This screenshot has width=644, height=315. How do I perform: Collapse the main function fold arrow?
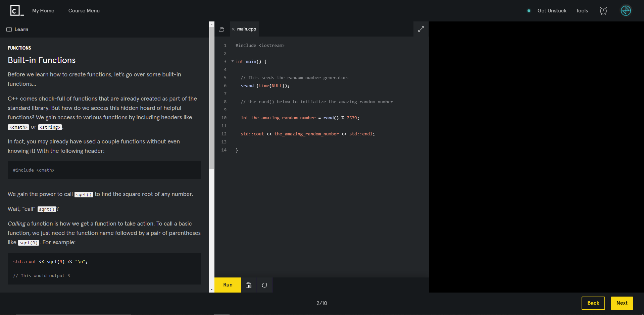232,61
